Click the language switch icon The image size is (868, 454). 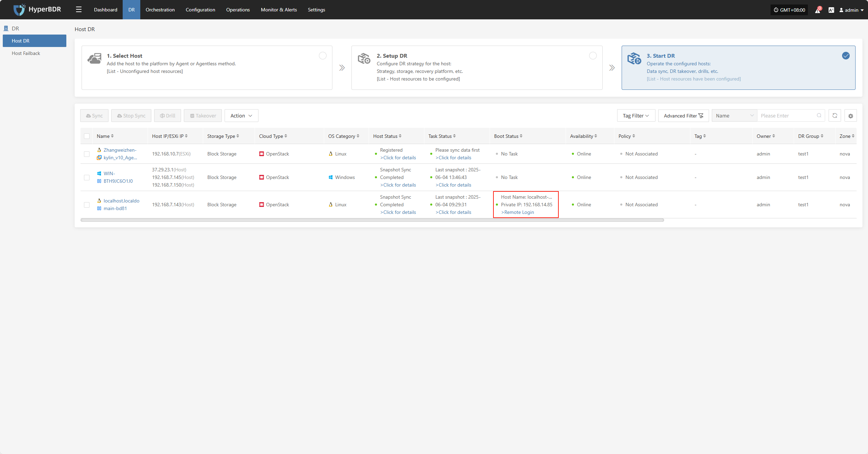tap(831, 10)
